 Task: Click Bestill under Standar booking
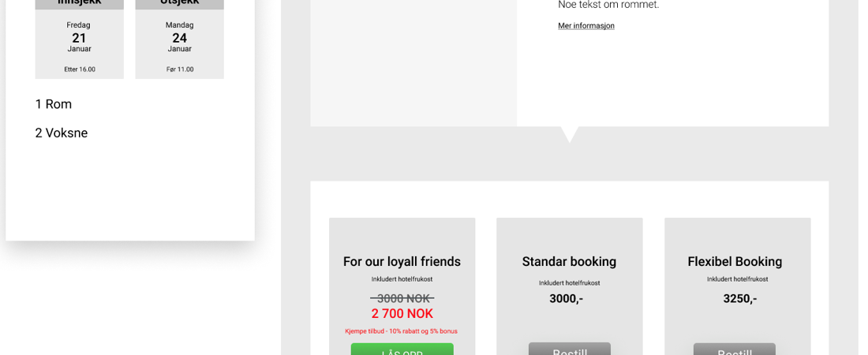[x=569, y=349]
